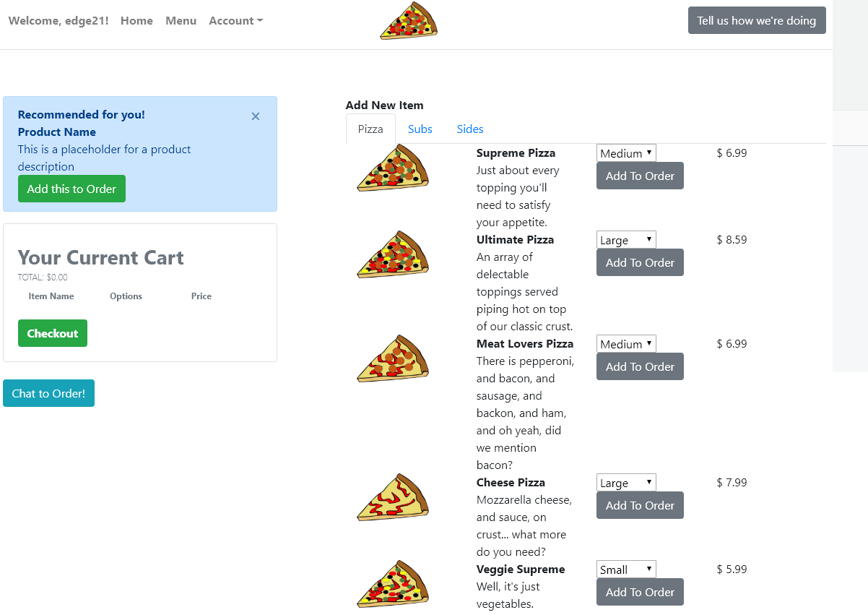The height and width of the screenshot is (615, 868).
Task: Go to the Home page link
Action: pos(136,21)
